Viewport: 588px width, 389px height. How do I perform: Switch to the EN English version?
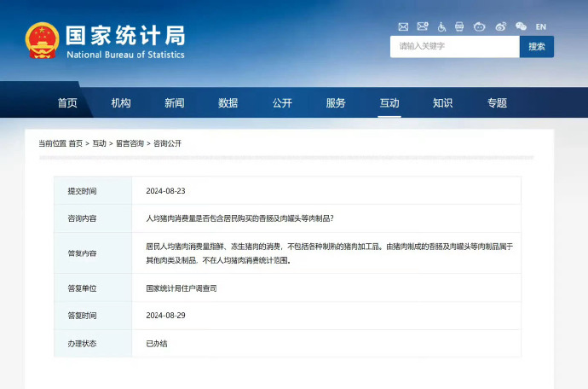(541, 26)
